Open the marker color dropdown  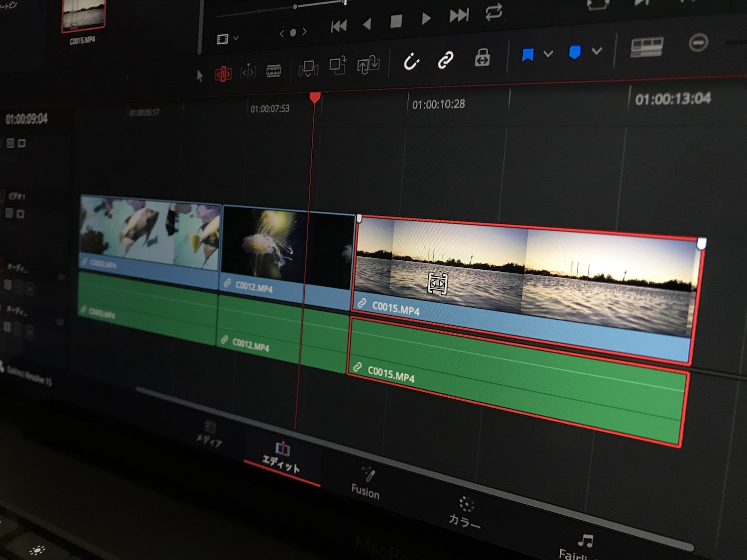597,50
